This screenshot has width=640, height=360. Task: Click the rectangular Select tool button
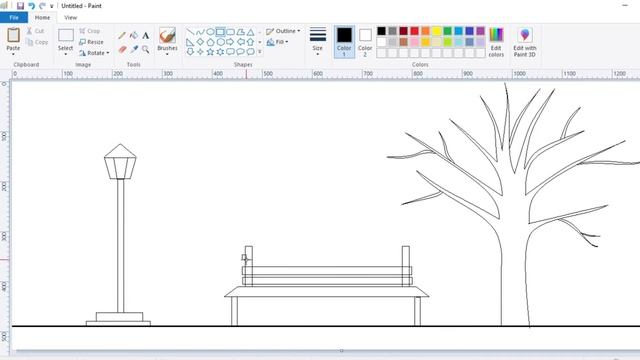pyautogui.click(x=65, y=36)
